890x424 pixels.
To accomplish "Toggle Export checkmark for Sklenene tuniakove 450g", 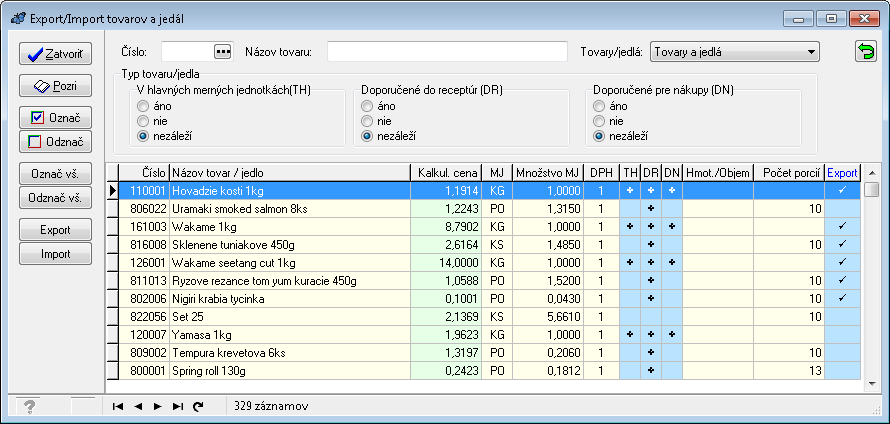I will pos(842,245).
